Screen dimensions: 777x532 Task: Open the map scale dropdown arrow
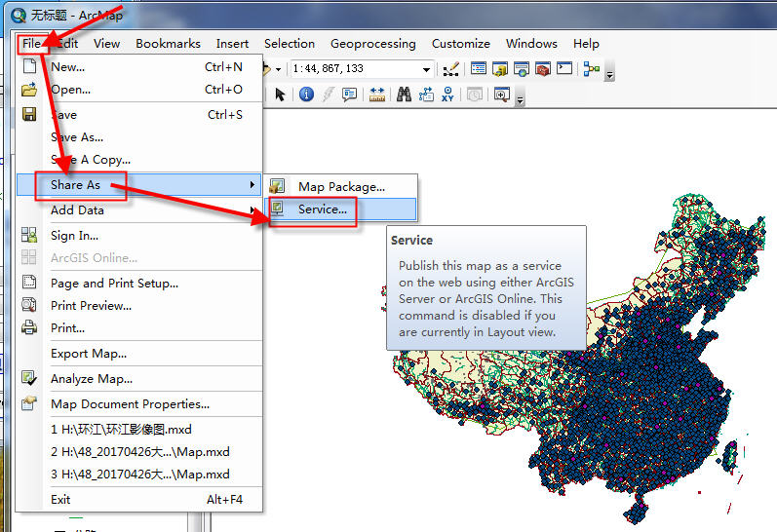pos(426,70)
